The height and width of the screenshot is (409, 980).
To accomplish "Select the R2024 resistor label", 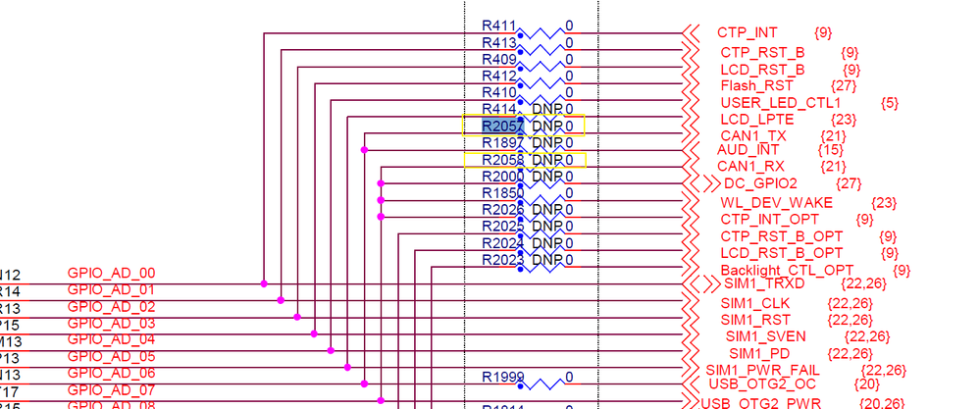I will (502, 242).
